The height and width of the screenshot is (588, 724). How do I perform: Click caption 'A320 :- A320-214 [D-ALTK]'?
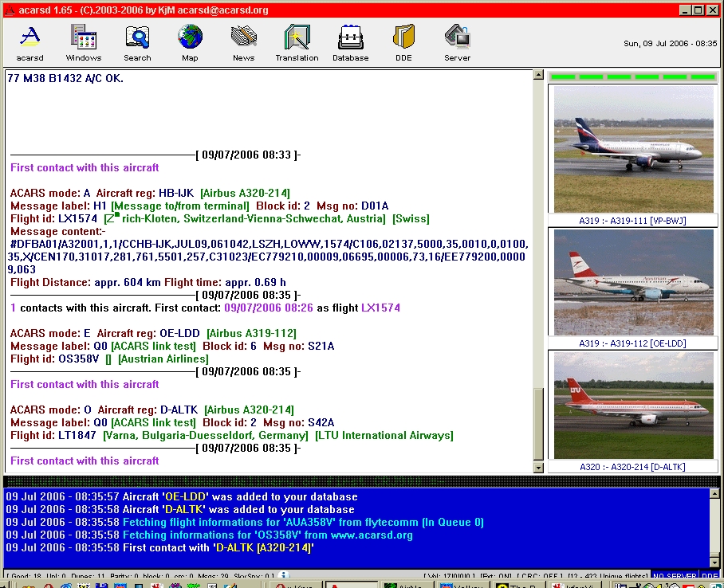(x=632, y=467)
